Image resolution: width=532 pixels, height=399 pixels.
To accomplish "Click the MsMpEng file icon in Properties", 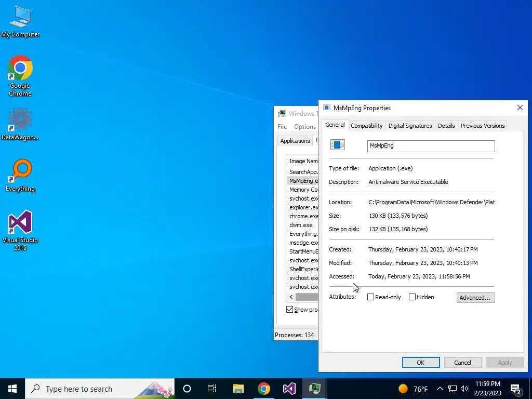I will point(338,145).
